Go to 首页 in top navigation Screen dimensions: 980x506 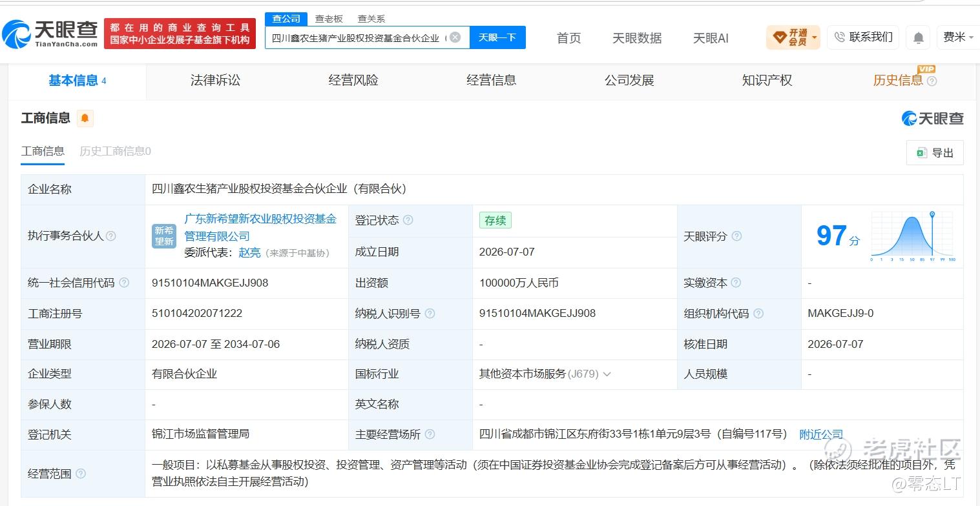pos(568,38)
